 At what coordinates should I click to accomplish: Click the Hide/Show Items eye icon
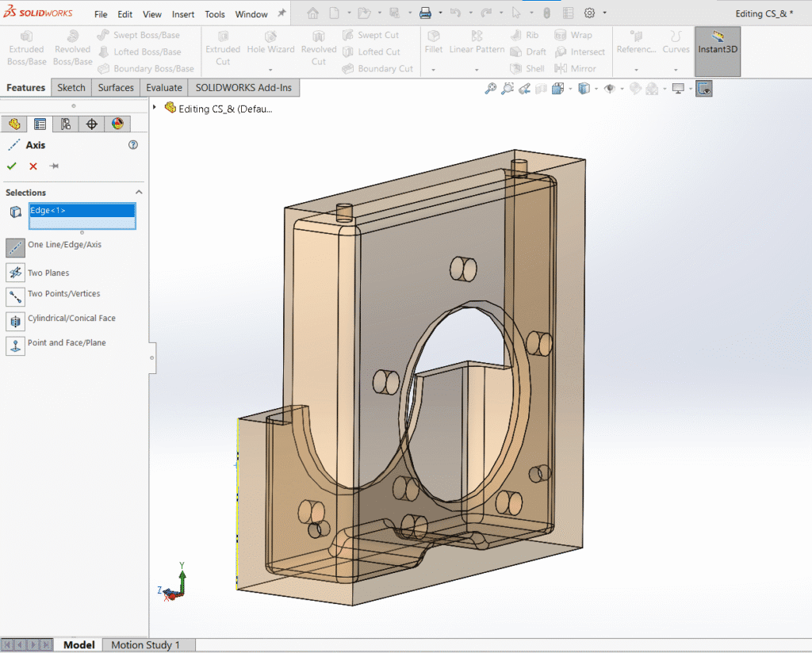pos(610,89)
